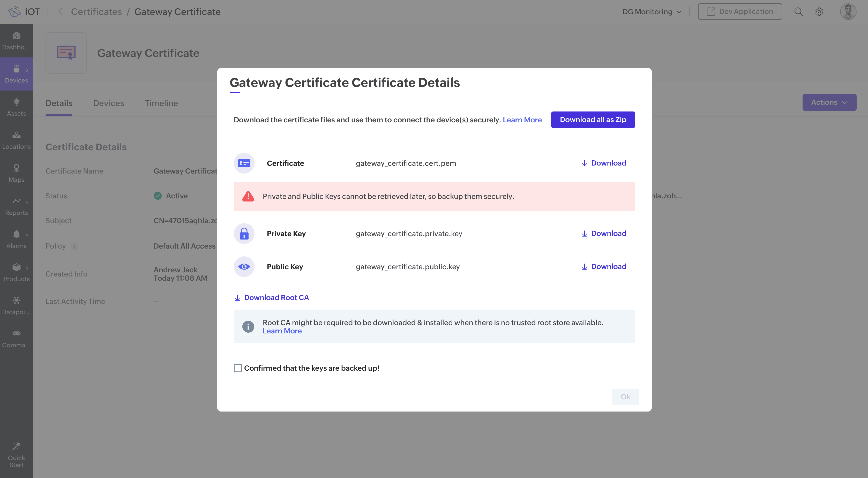
Task: Click Download all as Zip button
Action: tap(593, 120)
